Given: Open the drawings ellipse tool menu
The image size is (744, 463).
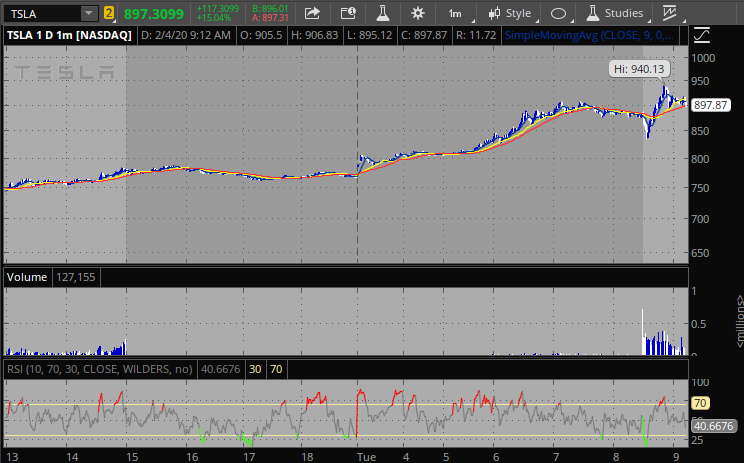Looking at the screenshot, I should coord(559,14).
